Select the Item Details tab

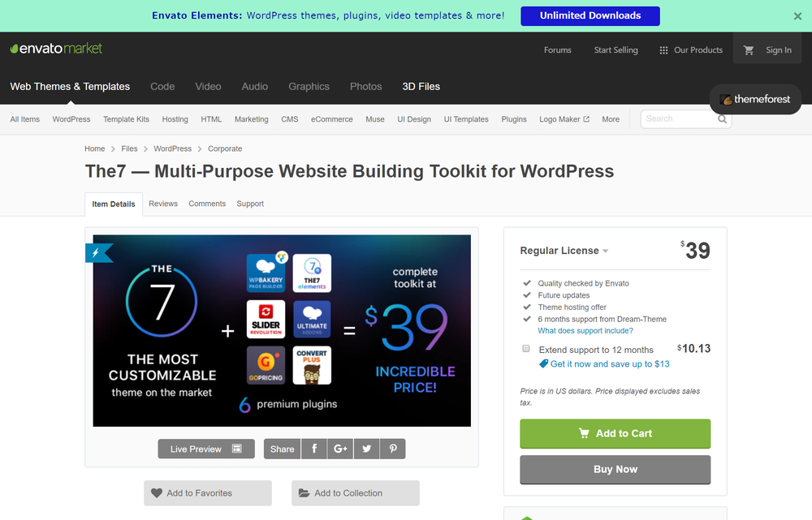114,204
